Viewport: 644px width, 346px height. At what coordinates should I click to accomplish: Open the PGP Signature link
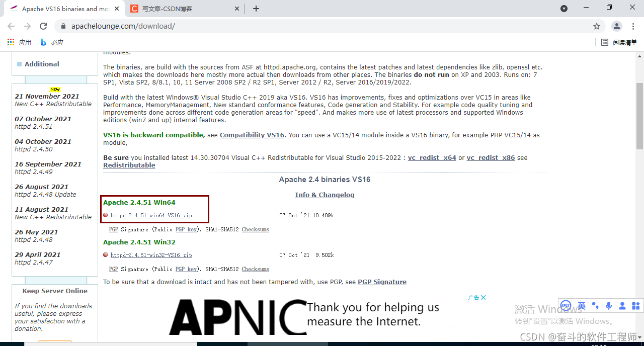pyautogui.click(x=382, y=282)
